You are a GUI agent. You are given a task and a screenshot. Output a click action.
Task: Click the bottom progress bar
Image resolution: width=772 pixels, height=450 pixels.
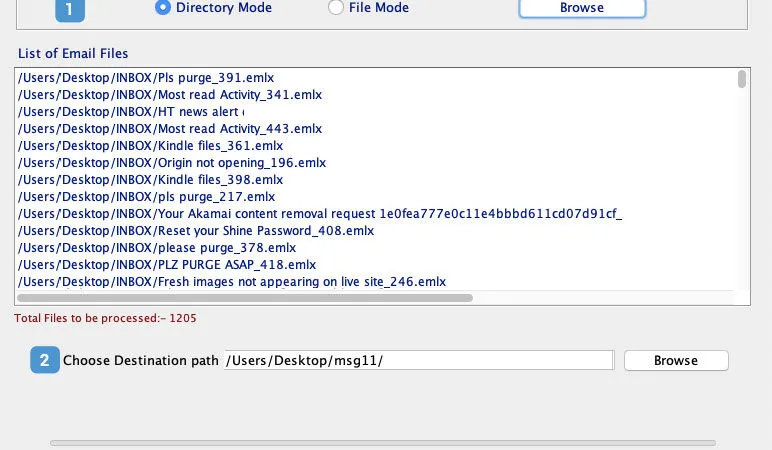point(383,443)
